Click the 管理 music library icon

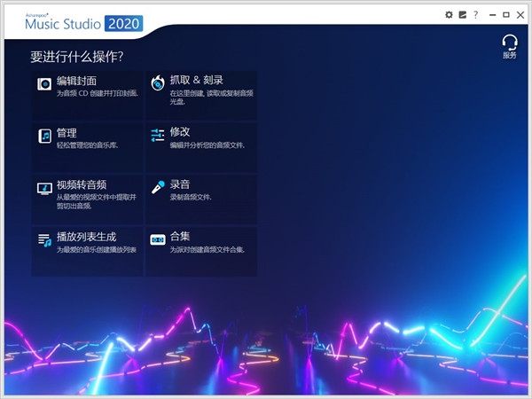click(x=45, y=136)
